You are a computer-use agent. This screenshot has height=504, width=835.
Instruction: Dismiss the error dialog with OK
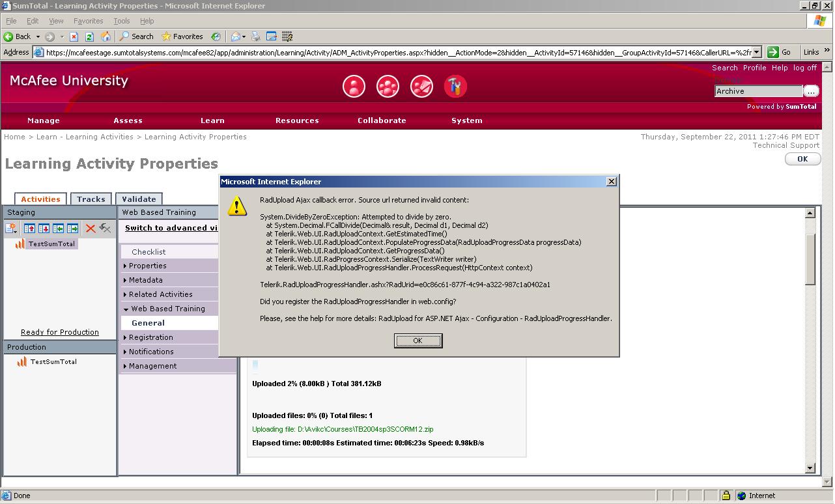pyautogui.click(x=418, y=341)
